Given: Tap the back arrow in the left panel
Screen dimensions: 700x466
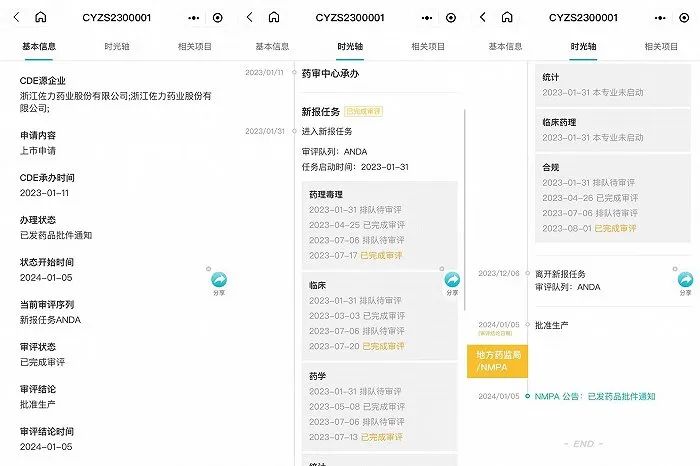Looking at the screenshot, I should (16, 17).
